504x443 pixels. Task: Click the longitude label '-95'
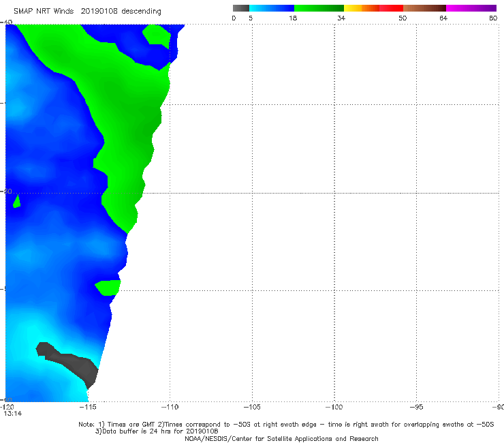417,407
